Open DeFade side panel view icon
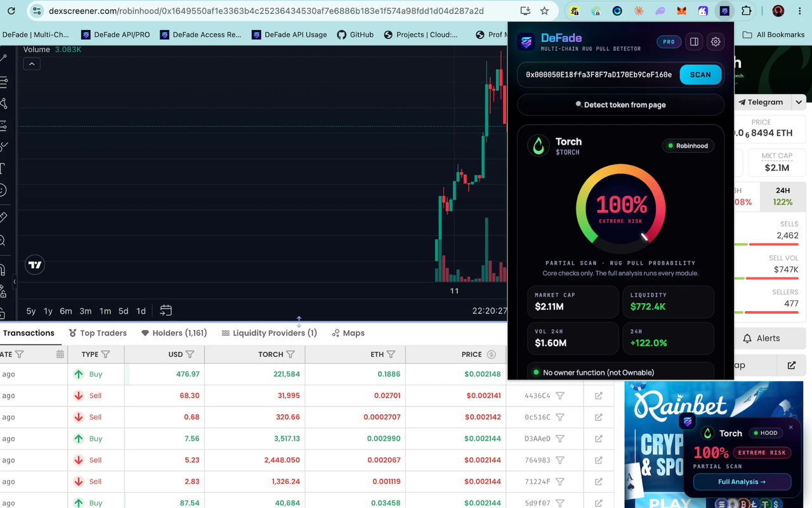Image resolution: width=812 pixels, height=508 pixels. pos(694,42)
